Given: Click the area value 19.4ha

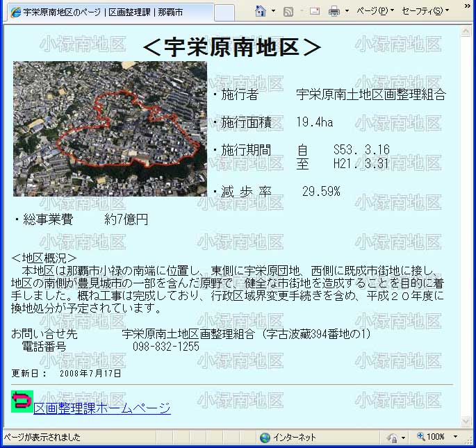Looking at the screenshot, I should pos(315,122).
